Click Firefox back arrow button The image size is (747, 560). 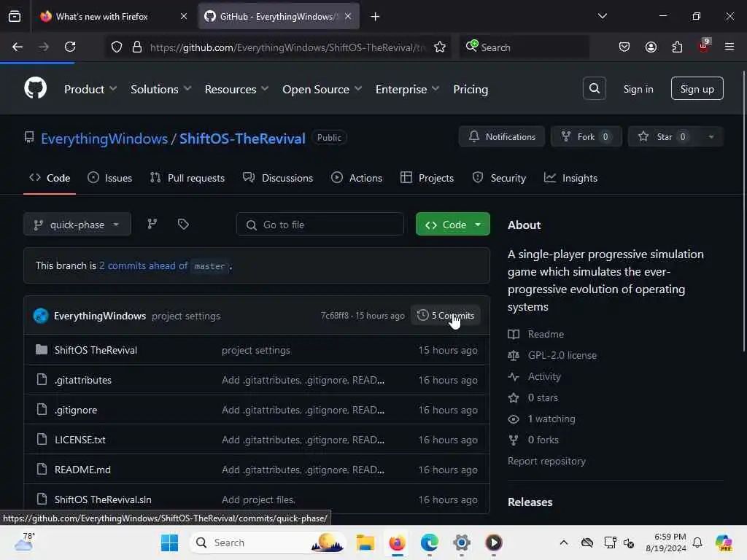[x=18, y=47]
